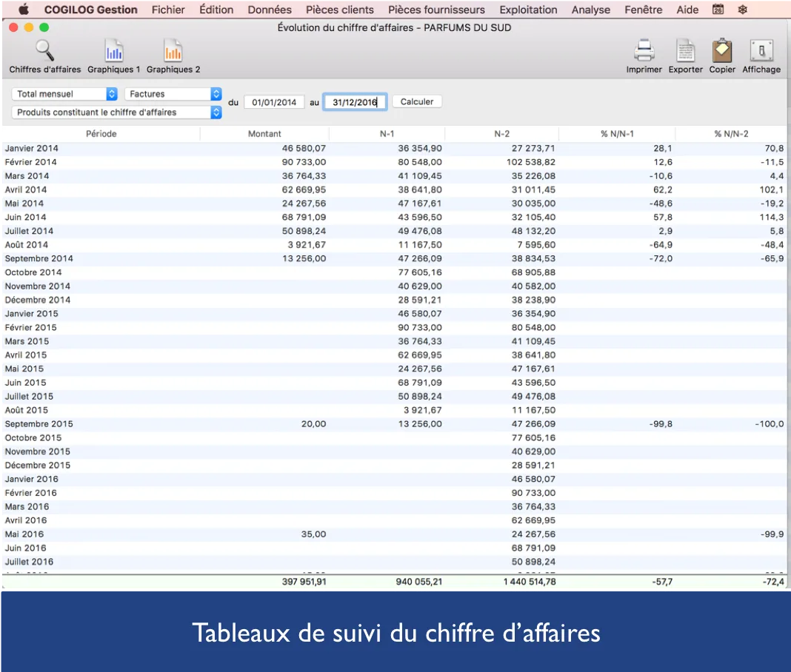
Task: Open the Fichier menu
Action: (x=168, y=10)
